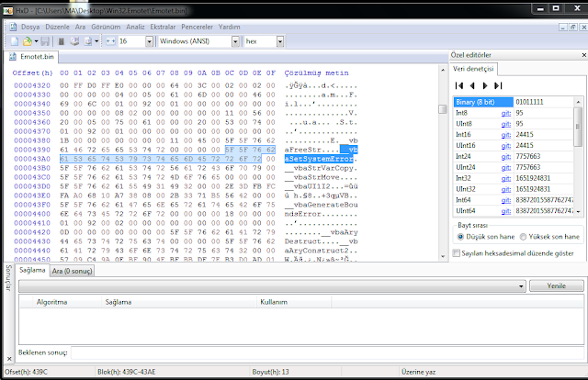Click the bytes-per-row width arrows icon

(110, 41)
